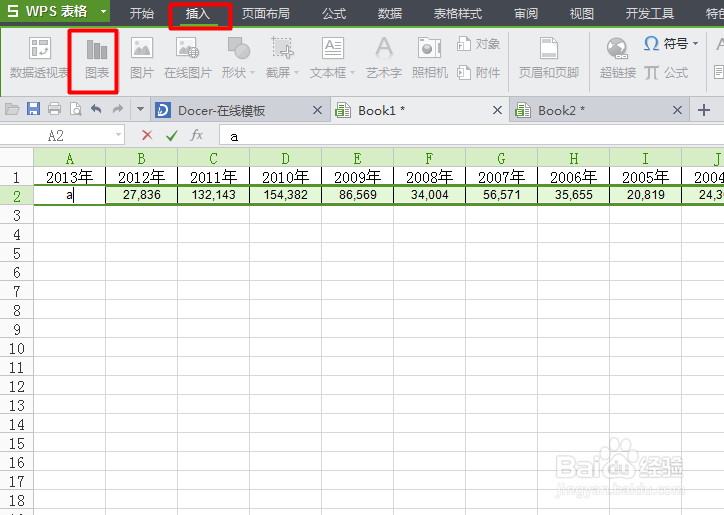The height and width of the screenshot is (515, 724).
Task: Insert a PivotTable (数据透视表)
Action: click(x=39, y=59)
